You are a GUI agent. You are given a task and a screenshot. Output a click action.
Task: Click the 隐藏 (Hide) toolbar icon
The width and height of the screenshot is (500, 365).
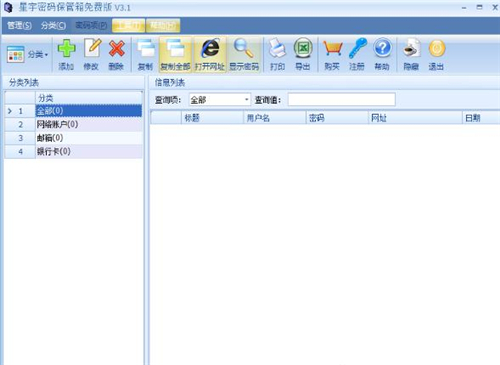pos(411,49)
